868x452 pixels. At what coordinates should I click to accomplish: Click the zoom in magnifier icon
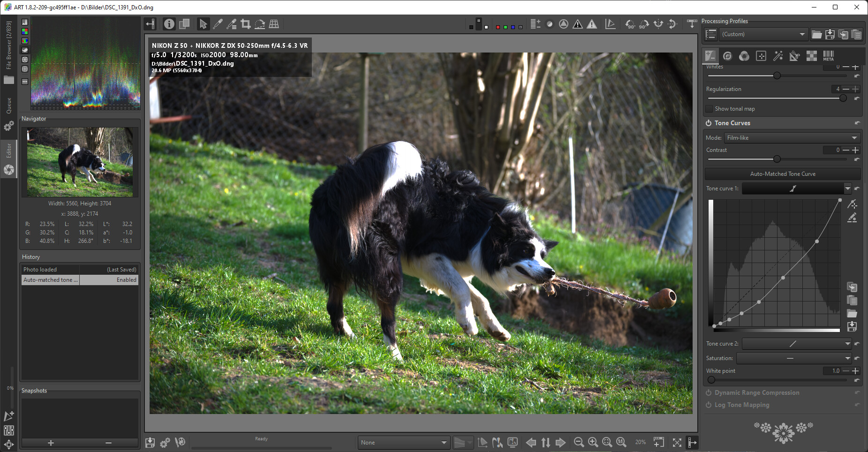point(593,442)
